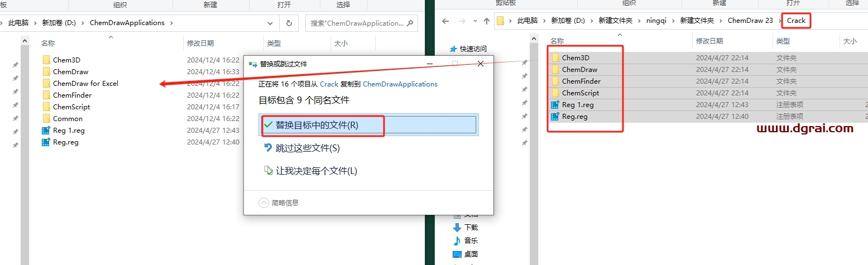The image size is (868, 265).
Task: Select ChemFinder folder icon in Crack window
Action: tap(555, 81)
